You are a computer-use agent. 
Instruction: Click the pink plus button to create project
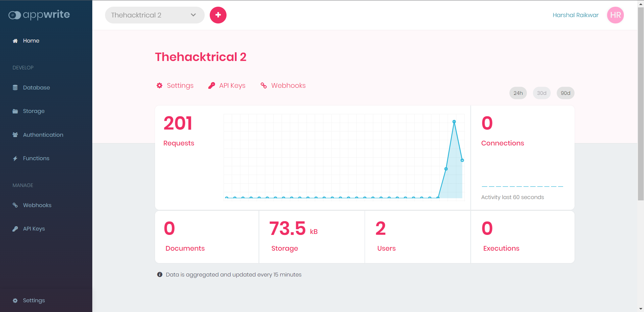click(x=218, y=15)
